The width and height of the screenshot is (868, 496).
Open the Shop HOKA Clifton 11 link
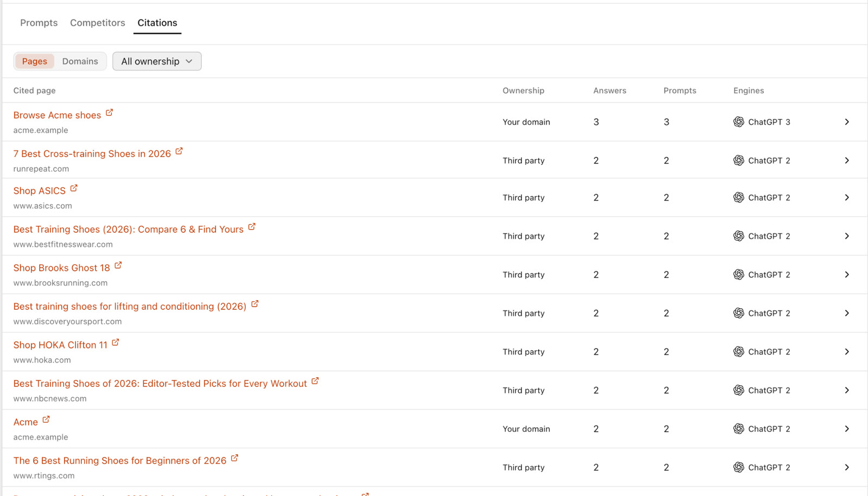tap(60, 345)
